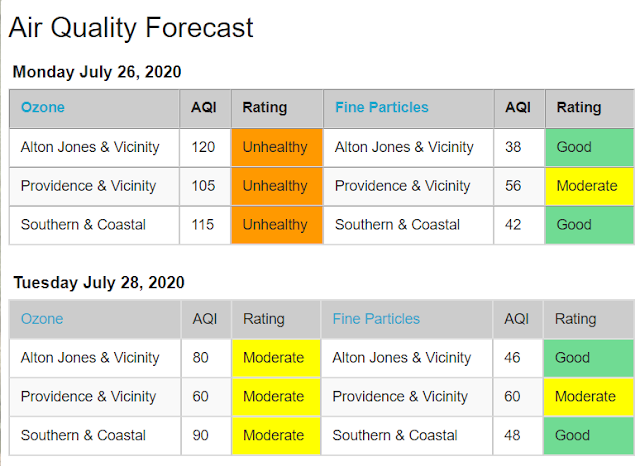Select Monday ozone Unhealthy rating for Providence
Image resolution: width=640 pixels, height=466 pixels.
pyautogui.click(x=277, y=186)
